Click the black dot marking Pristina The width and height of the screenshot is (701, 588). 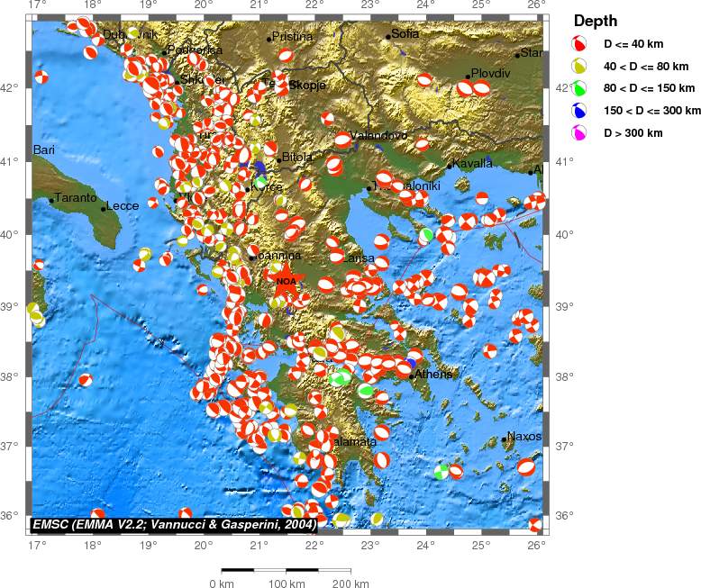pos(269,40)
